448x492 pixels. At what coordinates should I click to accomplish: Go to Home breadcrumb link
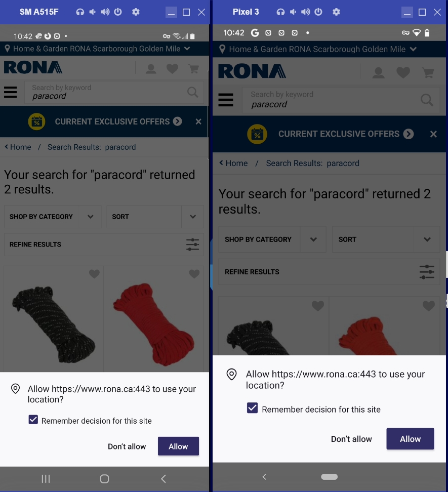pos(19,147)
